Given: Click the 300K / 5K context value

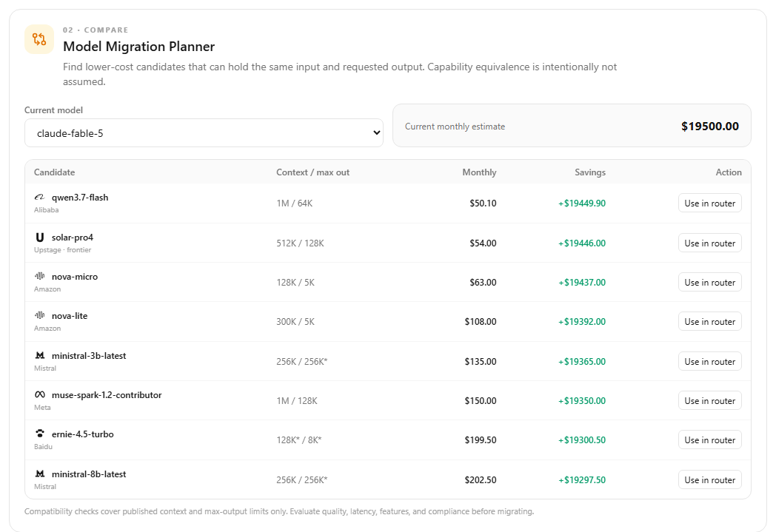Looking at the screenshot, I should coord(295,321).
